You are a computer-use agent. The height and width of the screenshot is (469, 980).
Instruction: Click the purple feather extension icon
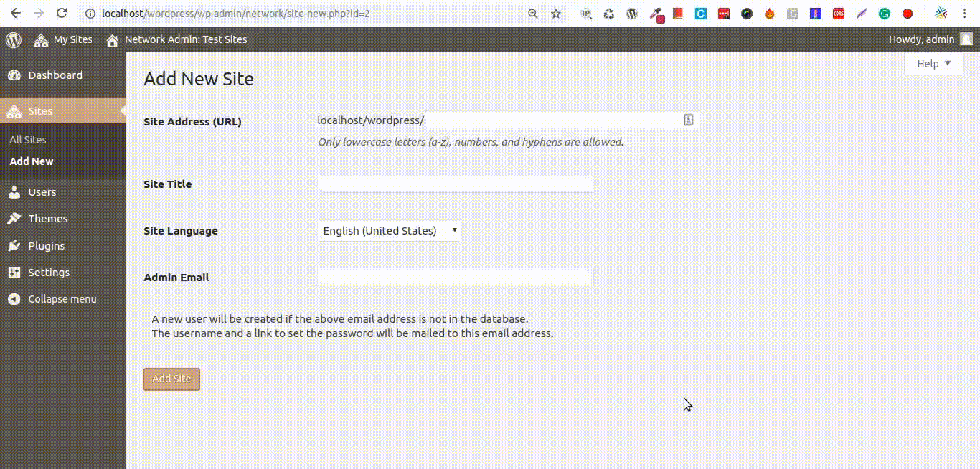tap(862, 14)
